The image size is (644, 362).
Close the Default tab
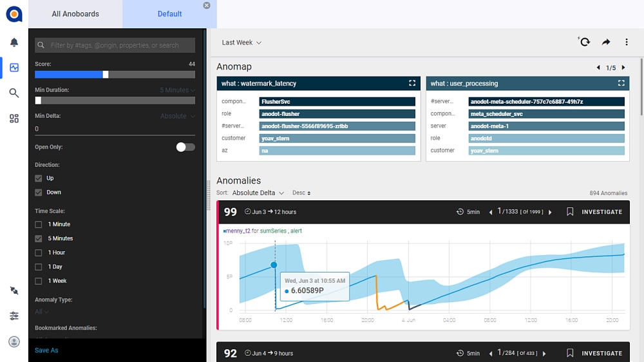(x=207, y=5)
